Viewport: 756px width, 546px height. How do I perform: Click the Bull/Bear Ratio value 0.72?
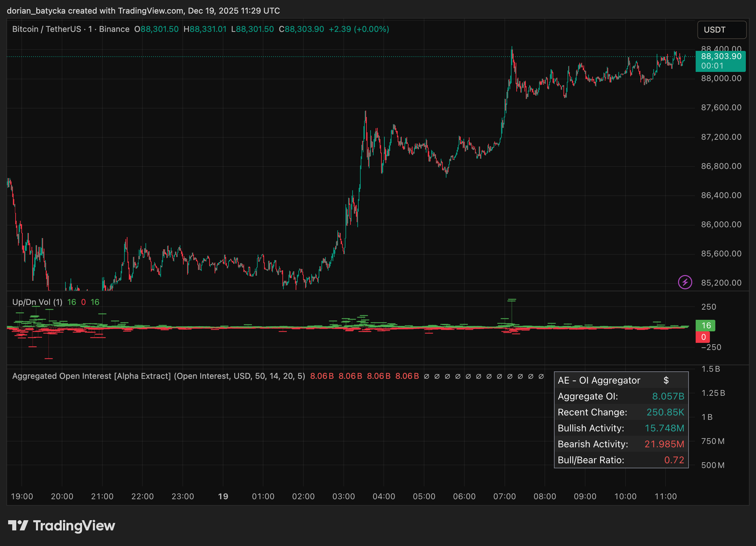674,460
